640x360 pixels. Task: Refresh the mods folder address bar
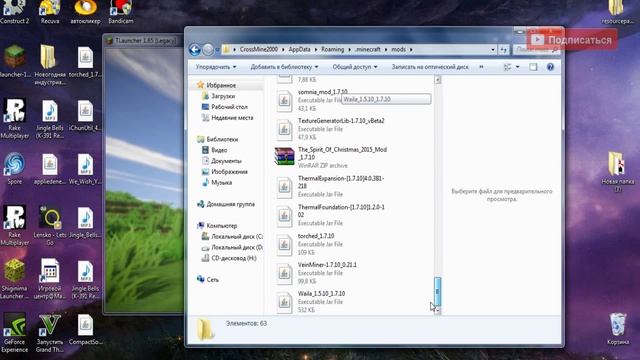(504, 49)
